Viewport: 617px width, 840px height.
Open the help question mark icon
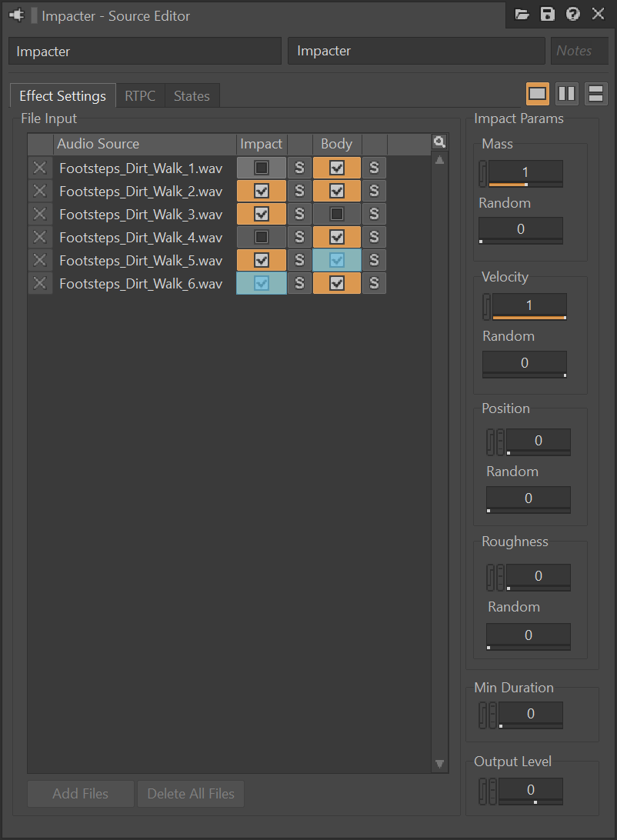[x=572, y=15]
